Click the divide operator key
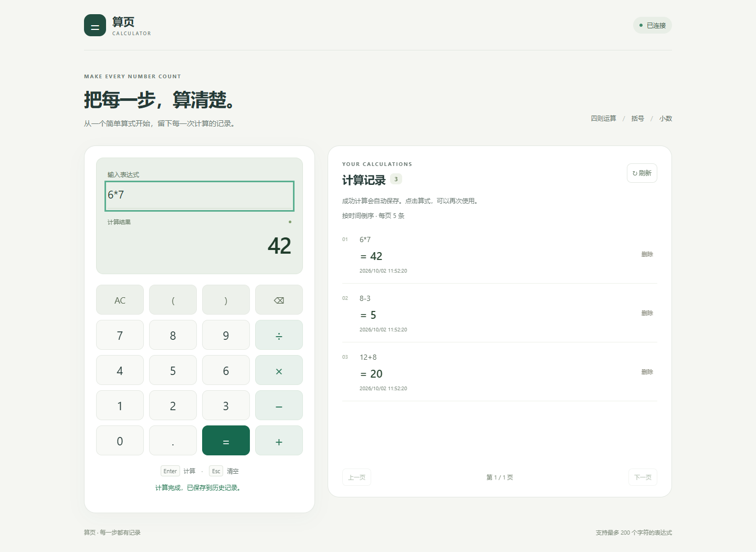Image resolution: width=756 pixels, height=552 pixels. (279, 335)
